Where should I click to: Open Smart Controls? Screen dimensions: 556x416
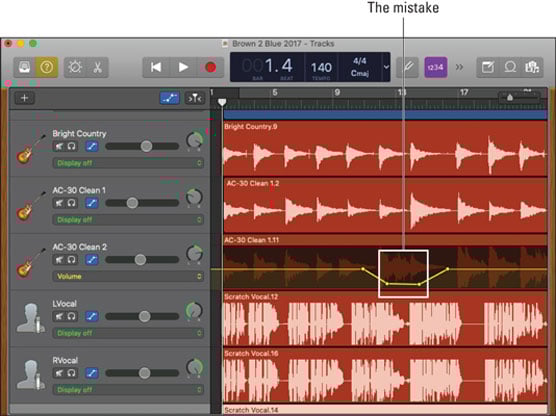pos(75,67)
